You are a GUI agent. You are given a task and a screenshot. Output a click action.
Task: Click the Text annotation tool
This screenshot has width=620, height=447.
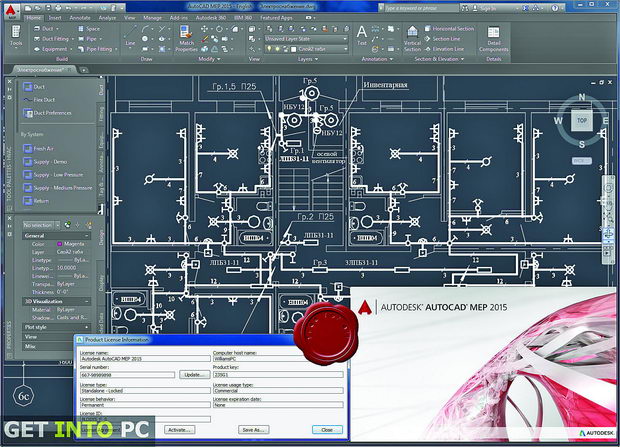362,35
